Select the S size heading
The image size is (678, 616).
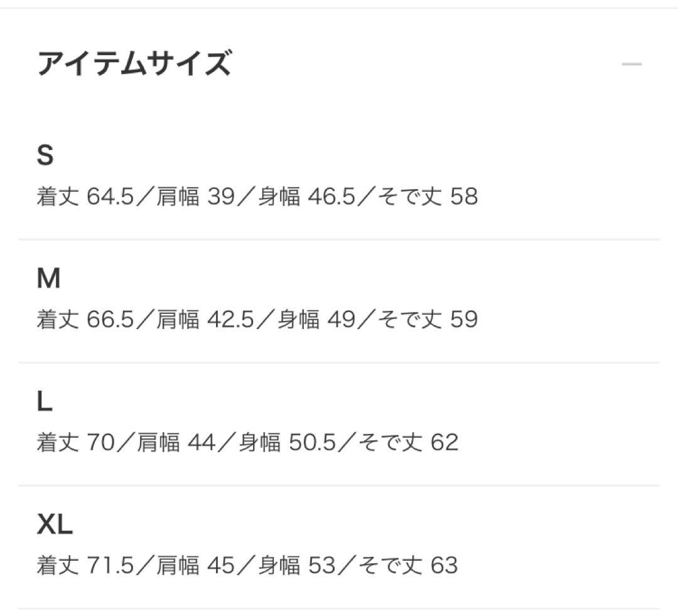click(46, 155)
